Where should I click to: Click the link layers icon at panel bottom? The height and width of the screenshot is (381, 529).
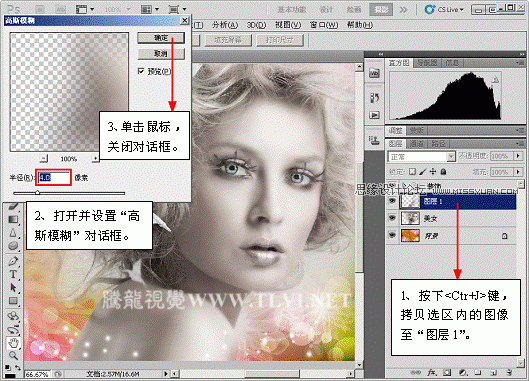[x=416, y=372]
